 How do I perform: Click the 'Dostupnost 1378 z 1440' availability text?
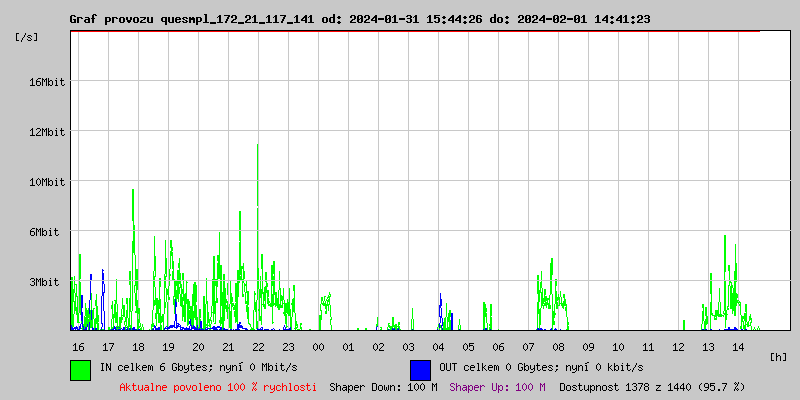(652, 387)
